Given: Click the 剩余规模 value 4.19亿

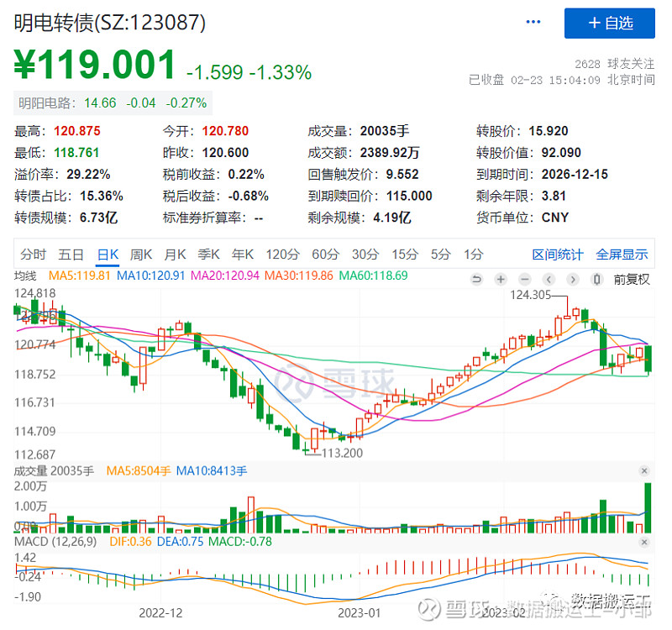Looking at the screenshot, I should [x=392, y=218].
